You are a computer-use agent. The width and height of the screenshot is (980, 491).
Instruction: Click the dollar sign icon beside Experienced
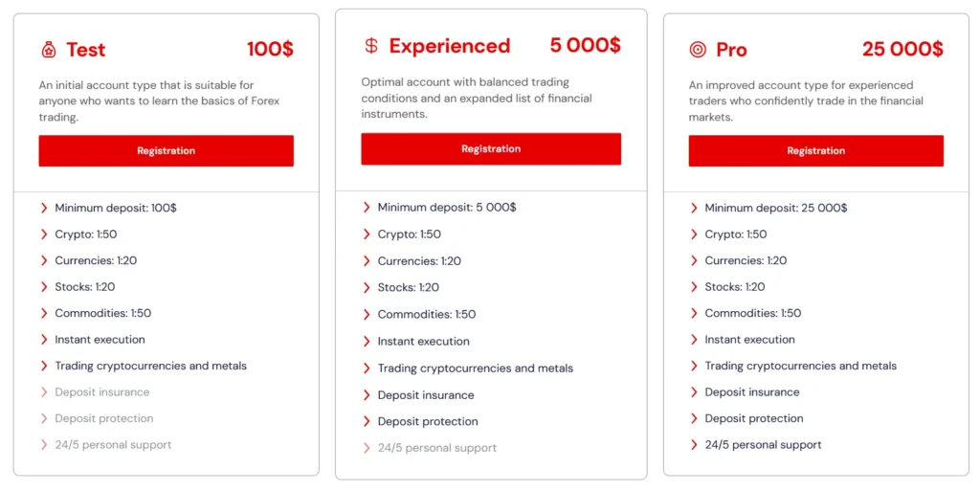tap(371, 46)
